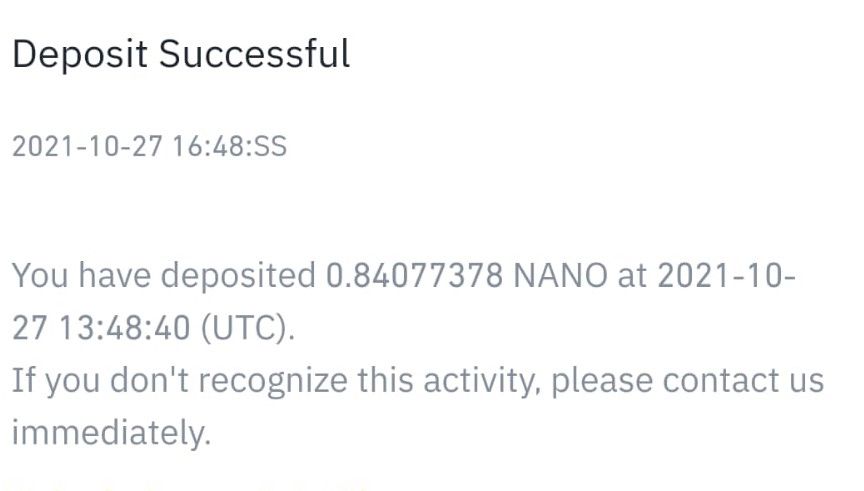Click the word at after NANO

(x=633, y=276)
